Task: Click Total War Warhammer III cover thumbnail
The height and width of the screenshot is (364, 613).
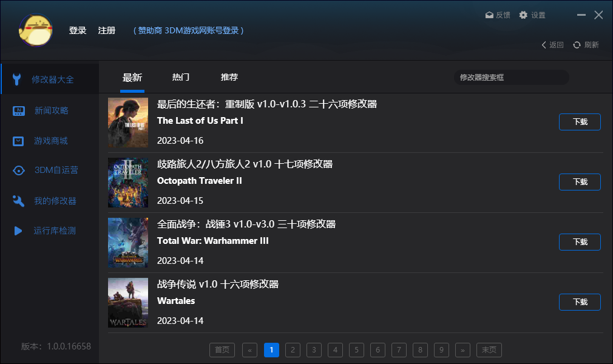Action: (128, 243)
